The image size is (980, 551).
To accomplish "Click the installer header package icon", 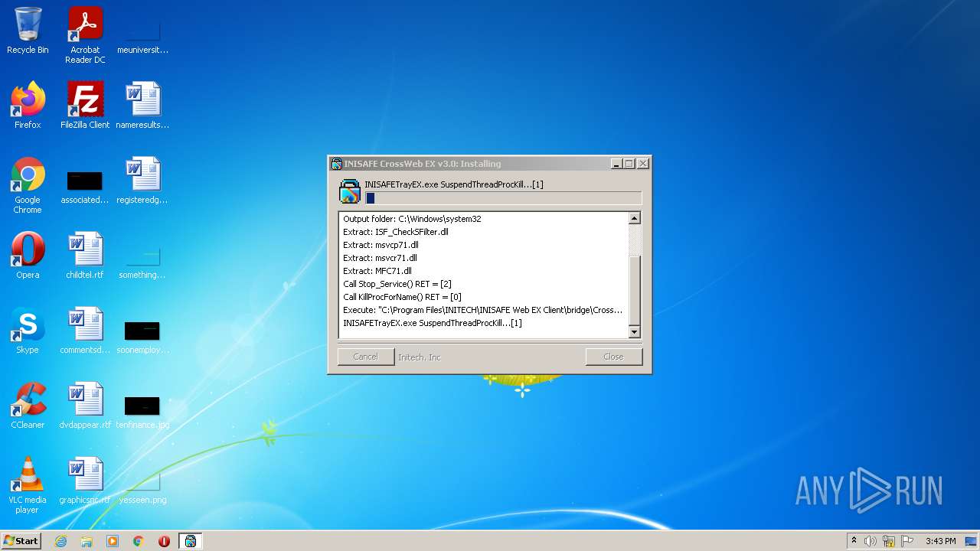I will 350,191.
